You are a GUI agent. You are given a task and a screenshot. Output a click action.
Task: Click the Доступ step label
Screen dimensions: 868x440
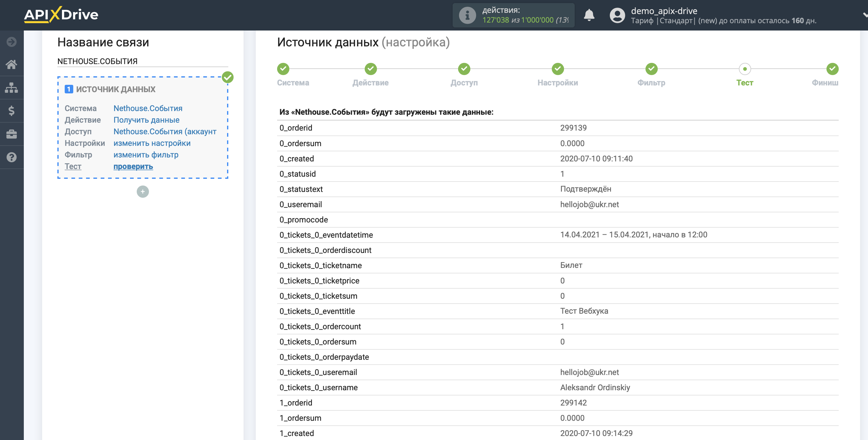pos(464,83)
